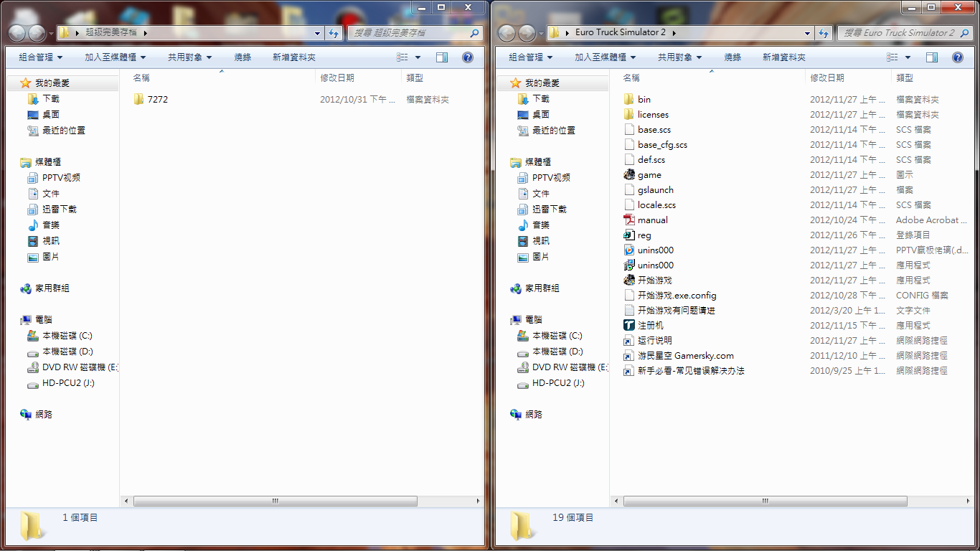Image resolution: width=980 pixels, height=551 pixels.
Task: Select the manual PDF file
Action: [652, 220]
